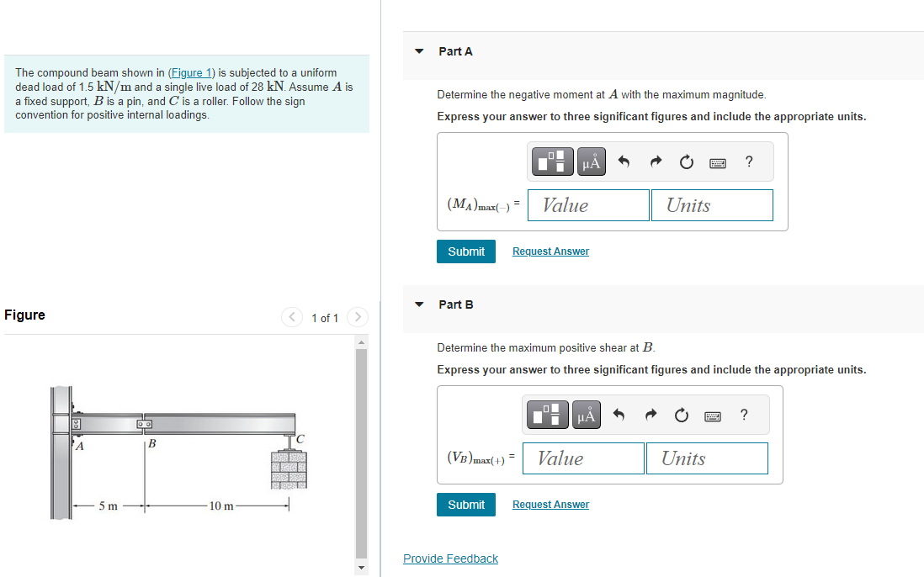This screenshot has width=924, height=577.
Task: Click Request Answer for Part B
Action: pyautogui.click(x=550, y=504)
